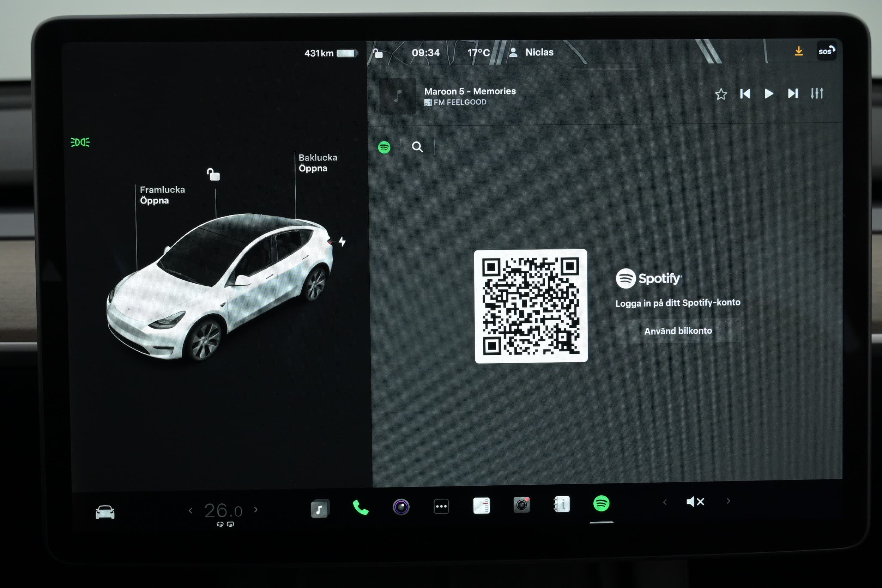Tap the 26.0 temperature setting

point(223,510)
